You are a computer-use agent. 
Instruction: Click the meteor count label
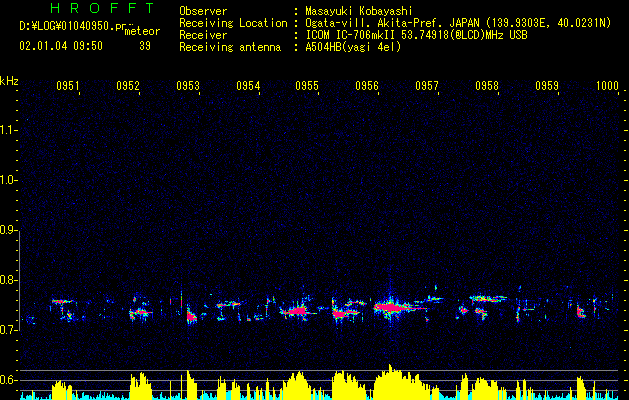click(142, 31)
